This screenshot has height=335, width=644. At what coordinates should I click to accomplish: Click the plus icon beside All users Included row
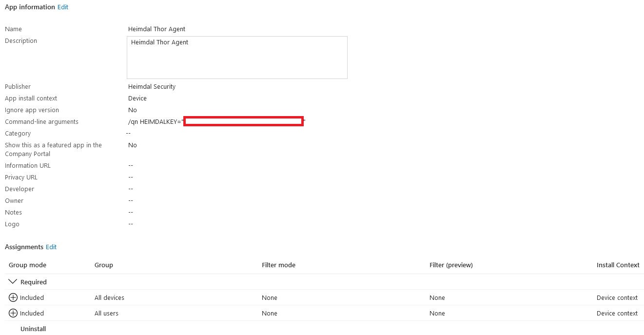[13, 313]
